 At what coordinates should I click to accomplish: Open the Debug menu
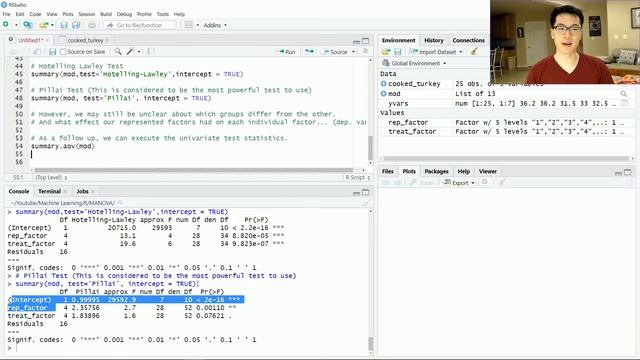pyautogui.click(x=124, y=14)
